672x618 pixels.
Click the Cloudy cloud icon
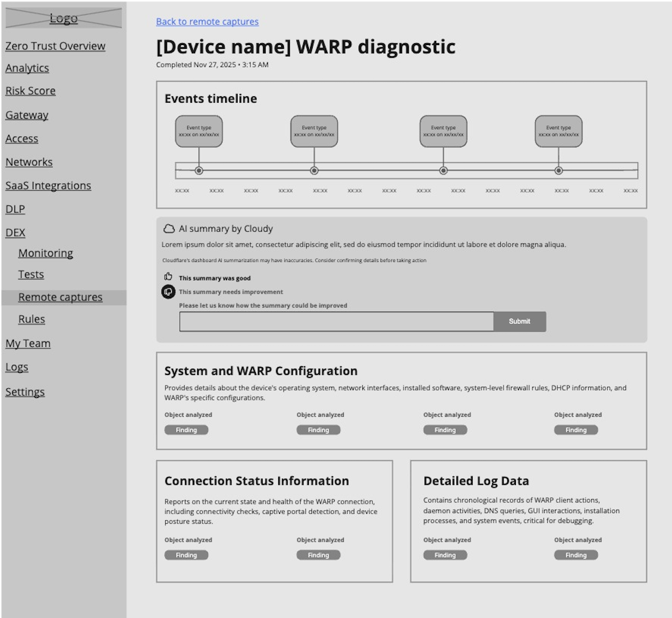(169, 229)
